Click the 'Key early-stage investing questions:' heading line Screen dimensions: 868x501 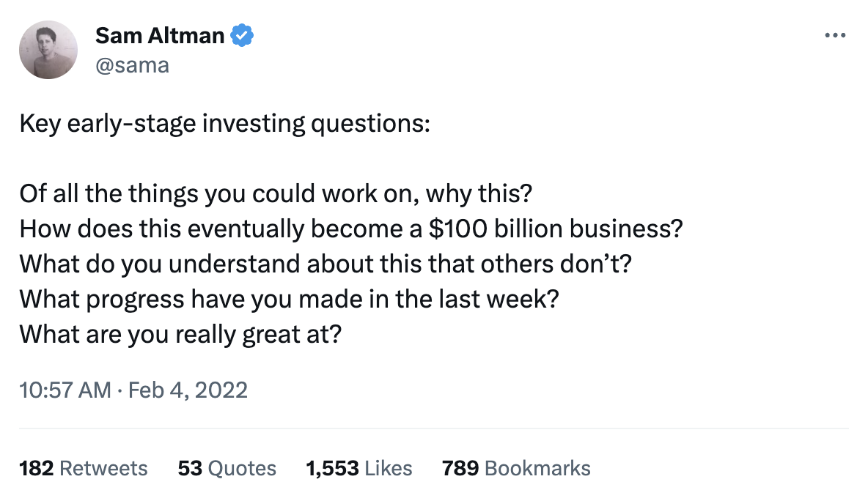[224, 123]
